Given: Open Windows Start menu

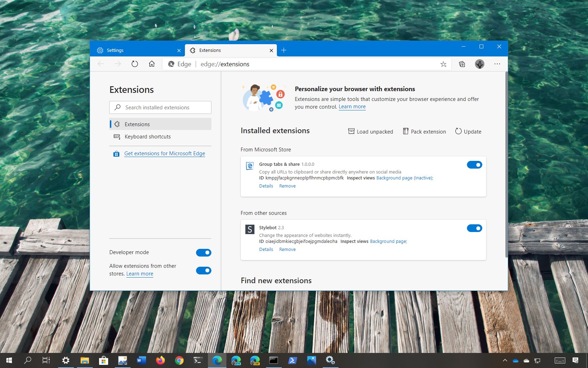Looking at the screenshot, I should click(x=9, y=360).
